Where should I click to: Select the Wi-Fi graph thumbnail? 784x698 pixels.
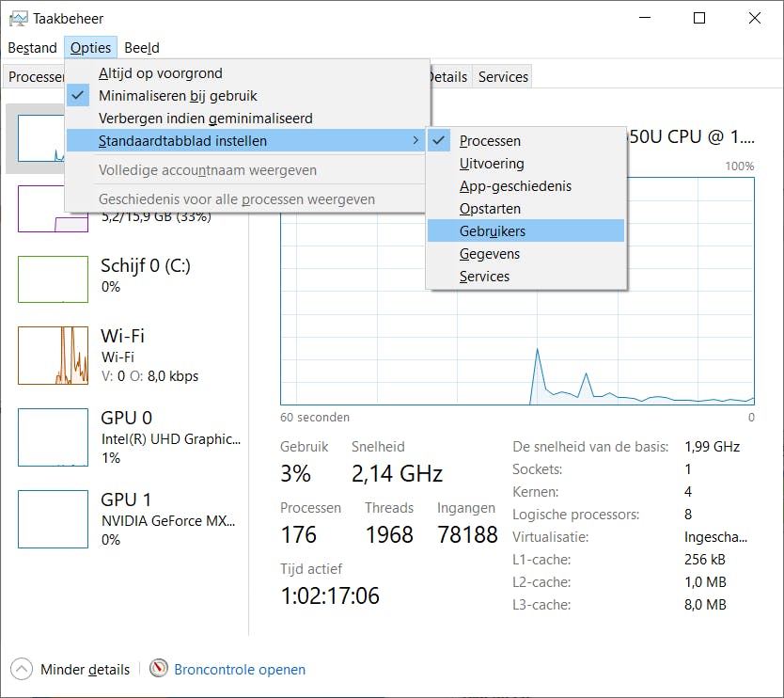point(53,356)
